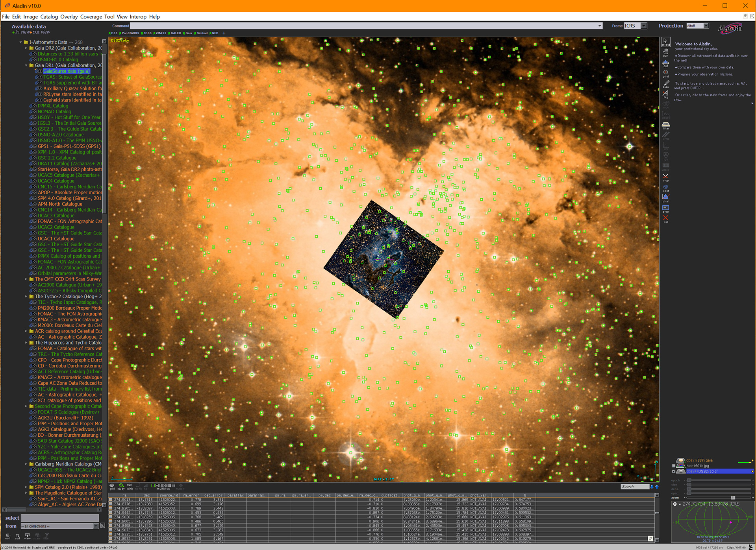
Task: Open the pixel histogram tool
Action: click(665, 198)
